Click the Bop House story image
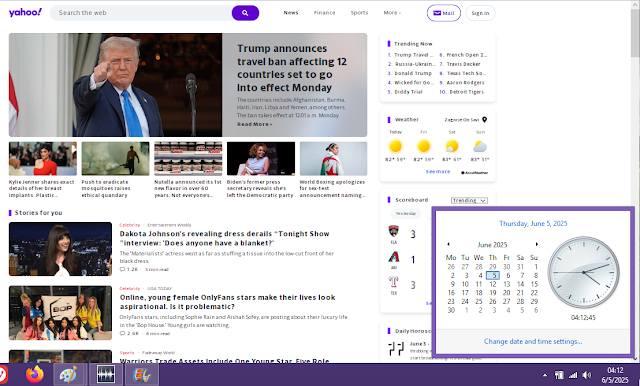Image resolution: width=640 pixels, height=386 pixels. coord(60,313)
